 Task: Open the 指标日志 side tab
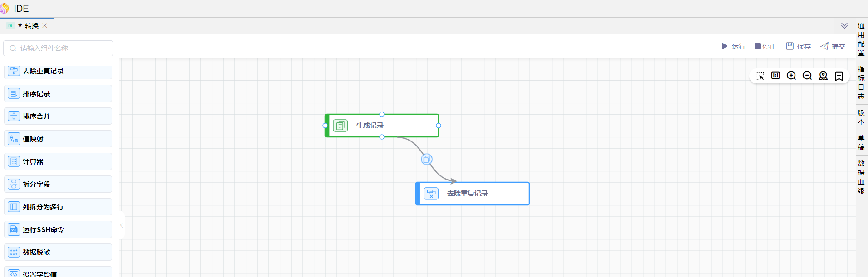pyautogui.click(x=861, y=83)
